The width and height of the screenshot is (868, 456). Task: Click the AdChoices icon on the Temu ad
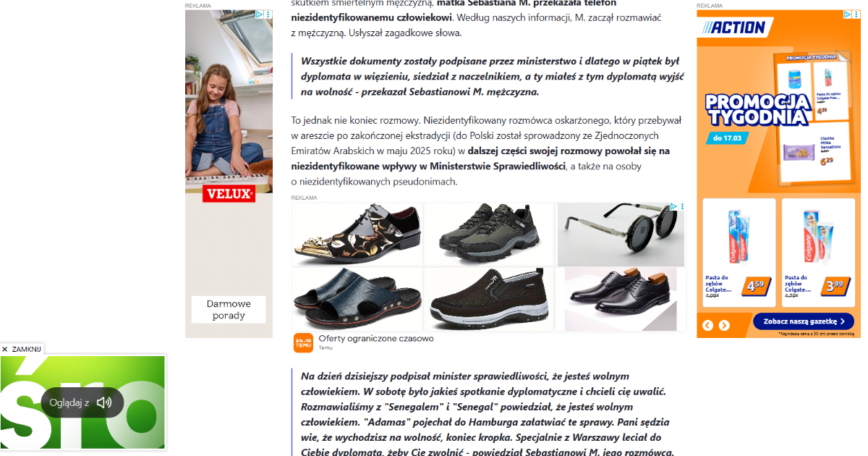point(673,206)
